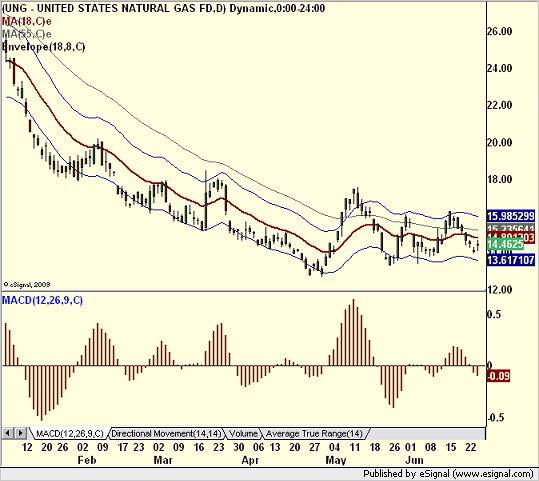Click the Jun month label on time axis
The width and height of the screenshot is (539, 481).
(414, 460)
